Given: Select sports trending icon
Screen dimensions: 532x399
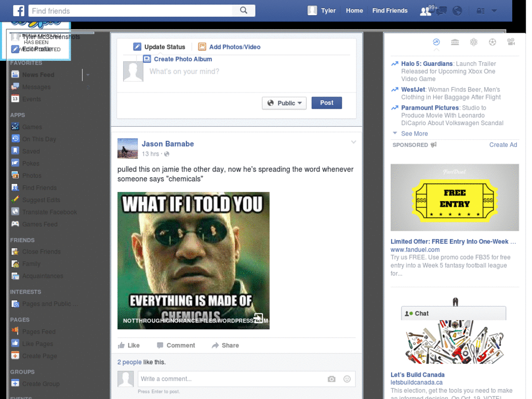Looking at the screenshot, I should 493,42.
